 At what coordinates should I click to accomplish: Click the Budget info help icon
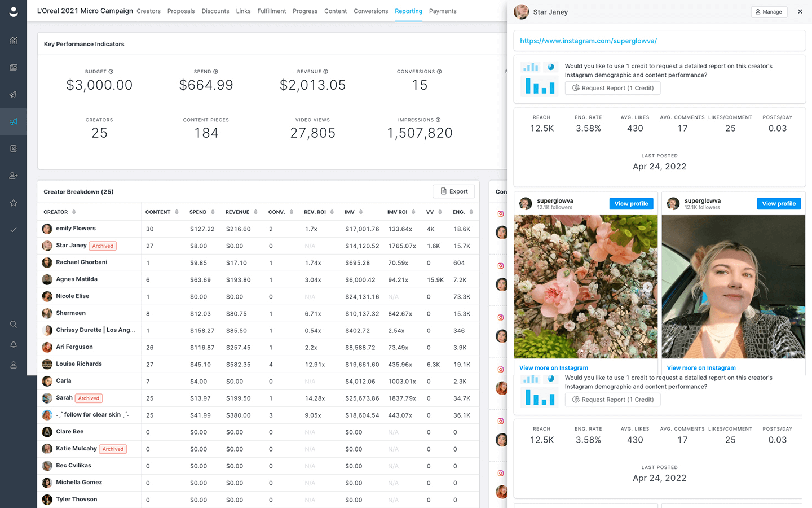(111, 72)
